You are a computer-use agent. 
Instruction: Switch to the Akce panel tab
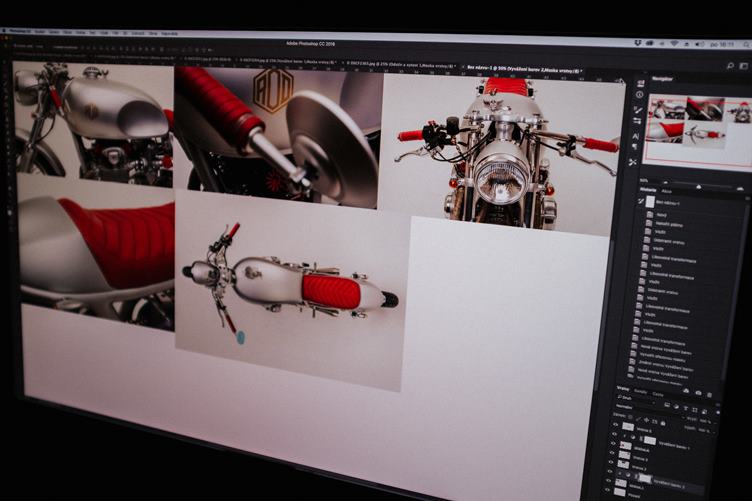666,191
